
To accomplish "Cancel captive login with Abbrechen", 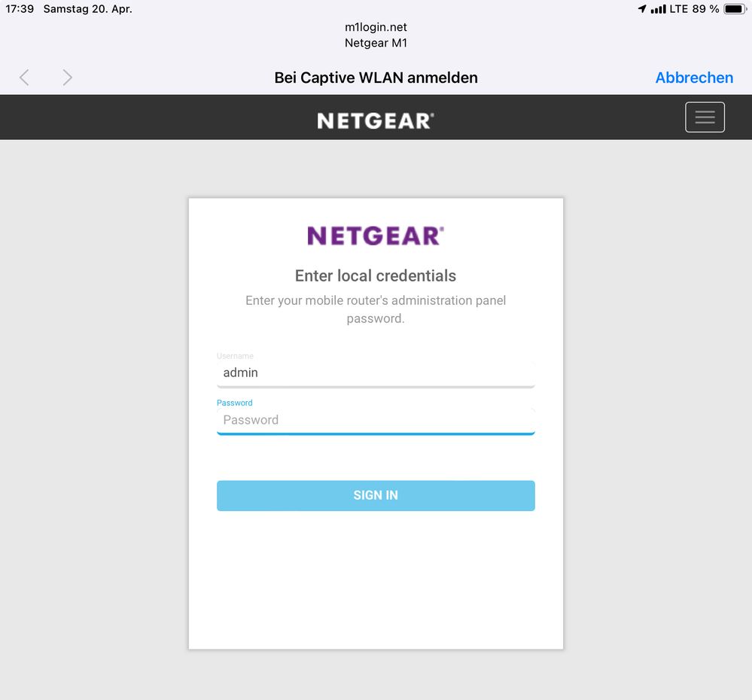I will tap(694, 78).
